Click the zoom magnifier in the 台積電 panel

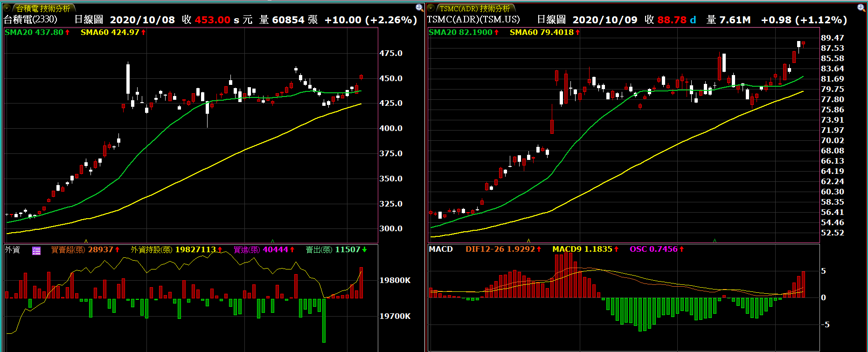419,7
